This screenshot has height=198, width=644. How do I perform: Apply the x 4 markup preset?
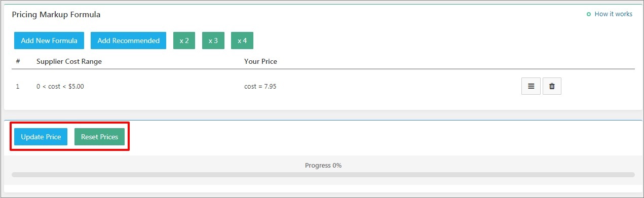[242, 41]
